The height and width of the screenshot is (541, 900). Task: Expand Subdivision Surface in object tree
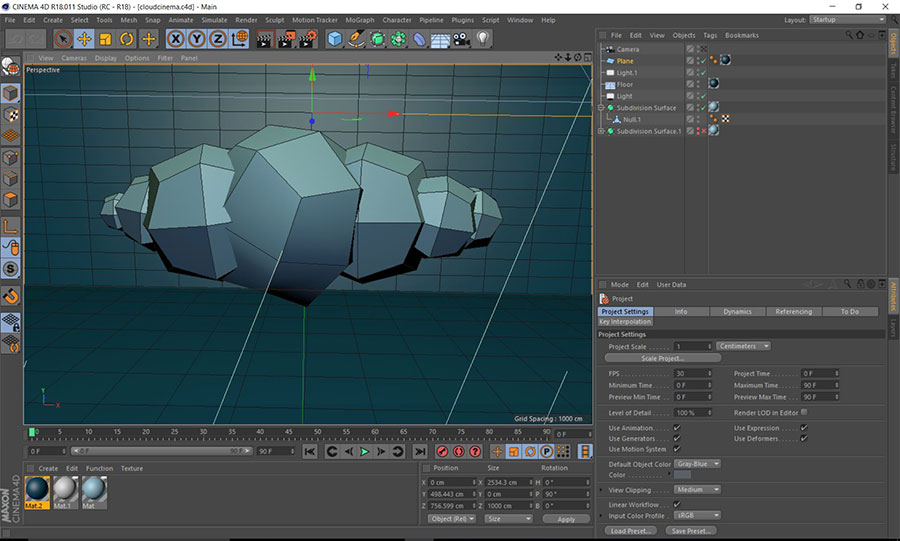tap(601, 108)
